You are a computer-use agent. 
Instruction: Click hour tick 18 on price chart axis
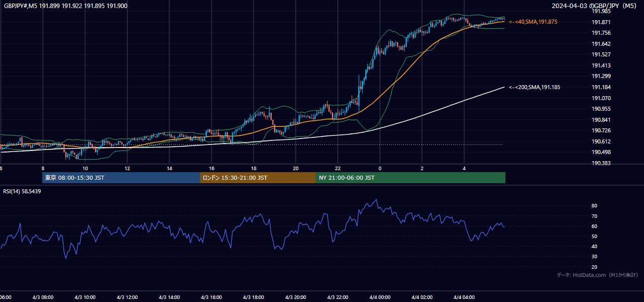[254, 168]
